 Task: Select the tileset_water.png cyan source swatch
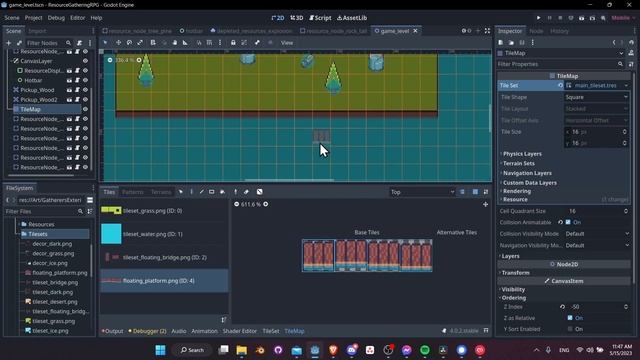pos(111,234)
